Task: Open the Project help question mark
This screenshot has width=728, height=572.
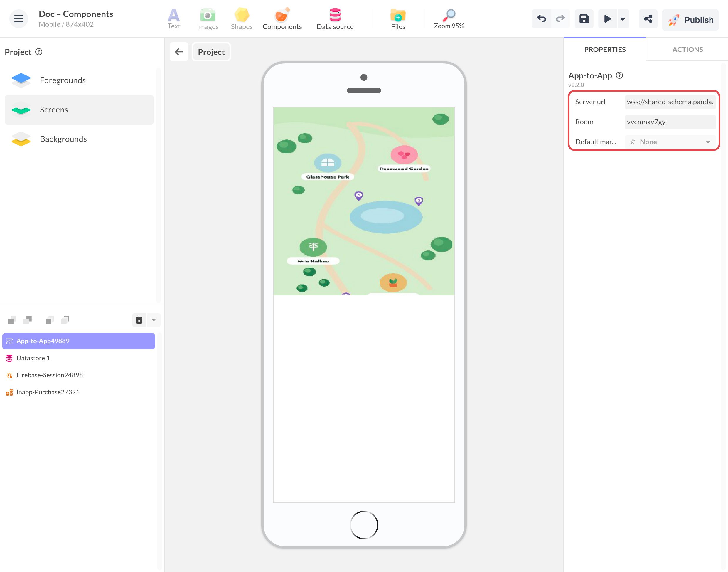Action: point(39,52)
